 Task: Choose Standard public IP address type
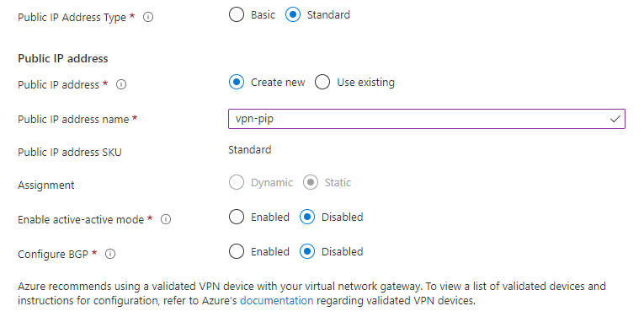click(293, 15)
